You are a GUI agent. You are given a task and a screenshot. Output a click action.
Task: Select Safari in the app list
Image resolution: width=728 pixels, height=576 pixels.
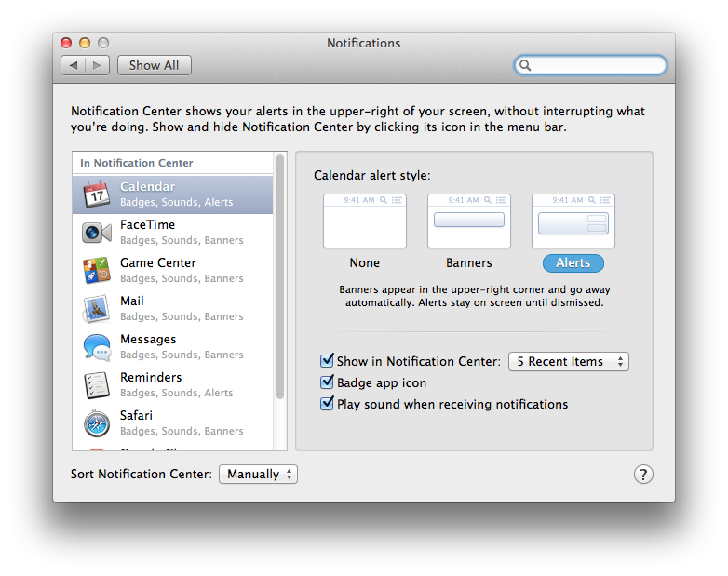173,423
